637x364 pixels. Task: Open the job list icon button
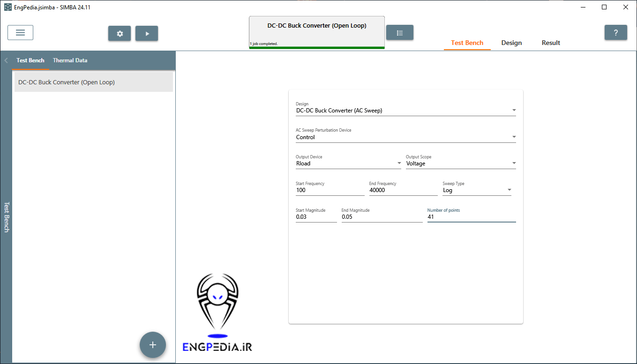coord(399,33)
